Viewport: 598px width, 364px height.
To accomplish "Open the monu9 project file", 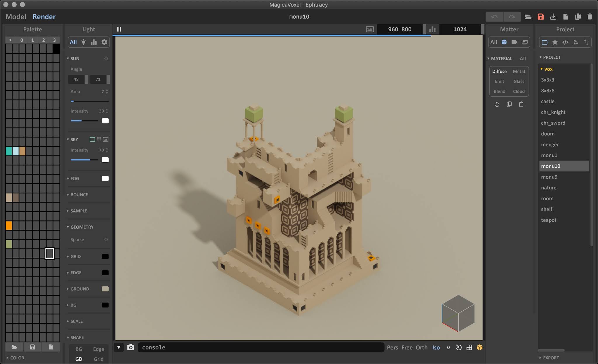I will (550, 177).
